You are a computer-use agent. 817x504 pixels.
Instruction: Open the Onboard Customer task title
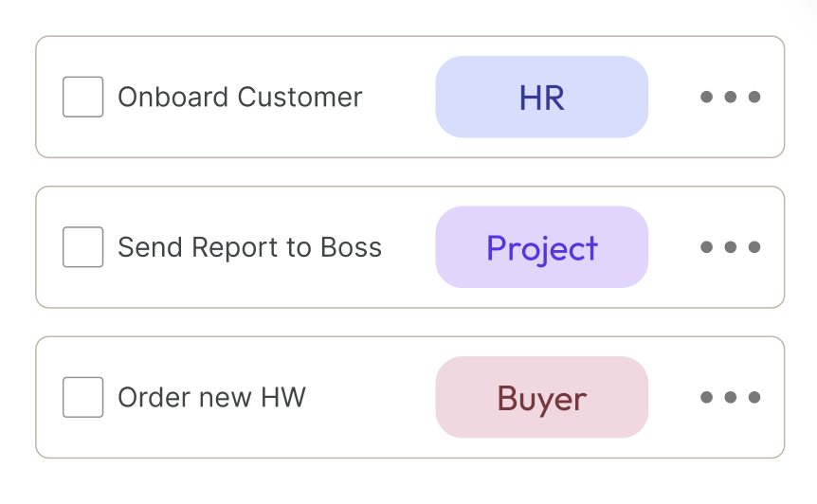tap(240, 98)
